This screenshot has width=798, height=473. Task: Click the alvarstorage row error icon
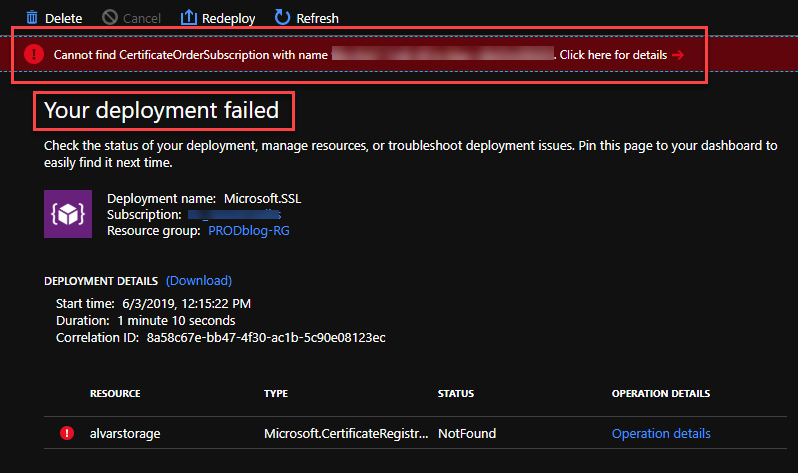pyautogui.click(x=67, y=433)
